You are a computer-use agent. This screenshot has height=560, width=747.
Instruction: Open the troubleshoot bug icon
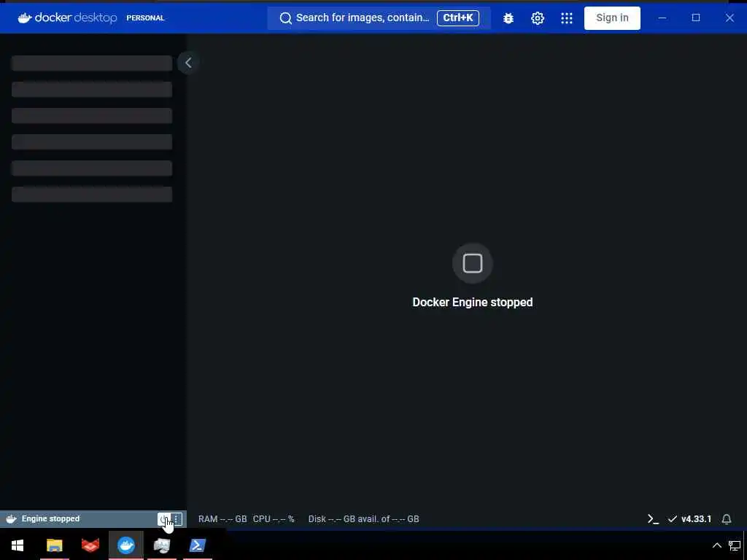(508, 18)
